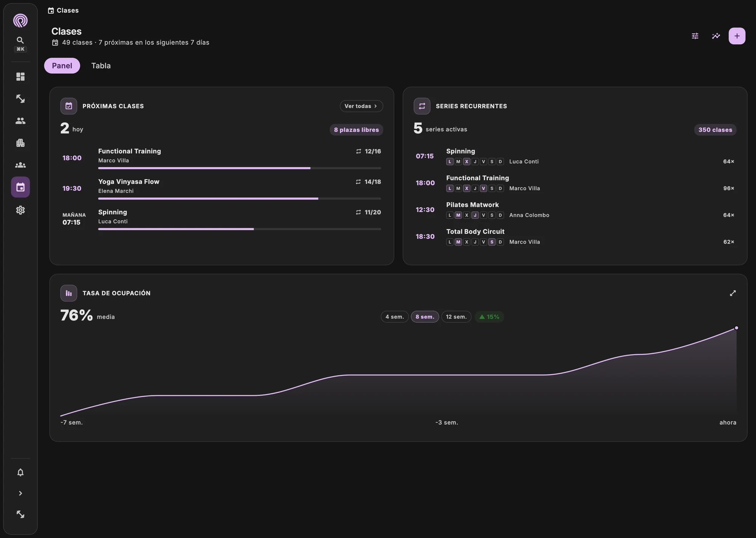
Task: Click the Próximas clases calendar-check icon
Action: pyautogui.click(x=69, y=106)
